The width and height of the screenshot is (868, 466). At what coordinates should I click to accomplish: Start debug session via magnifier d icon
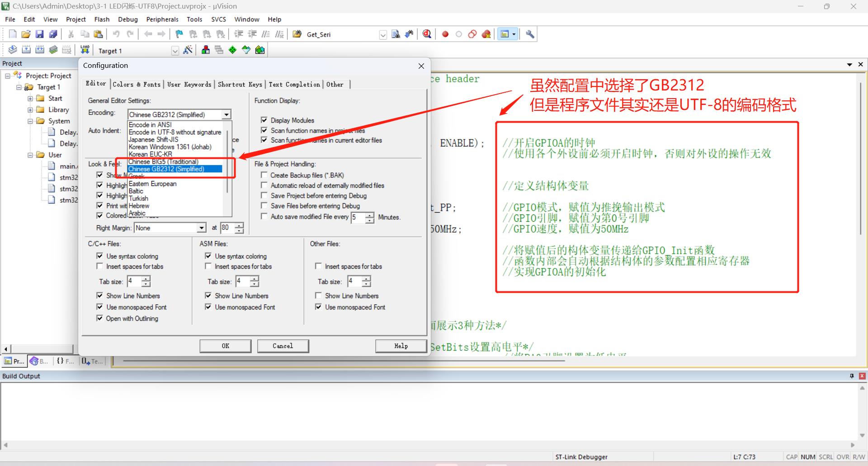(x=427, y=34)
